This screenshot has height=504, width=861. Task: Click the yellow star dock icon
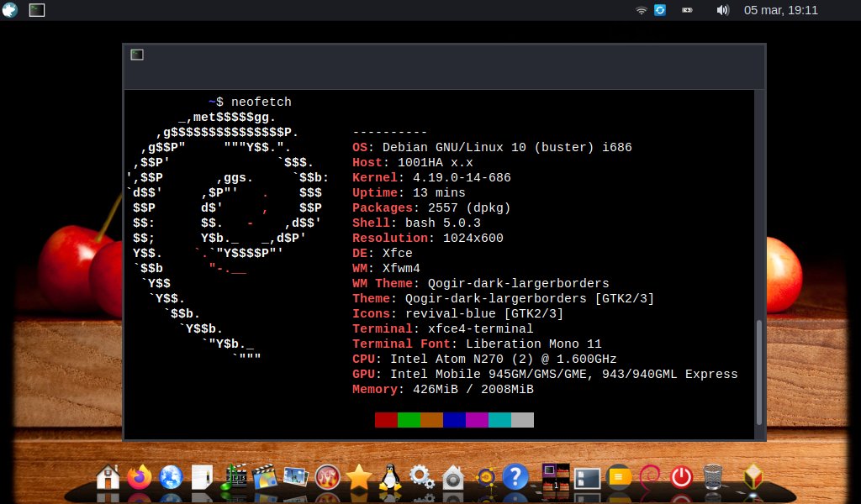pyautogui.click(x=358, y=477)
